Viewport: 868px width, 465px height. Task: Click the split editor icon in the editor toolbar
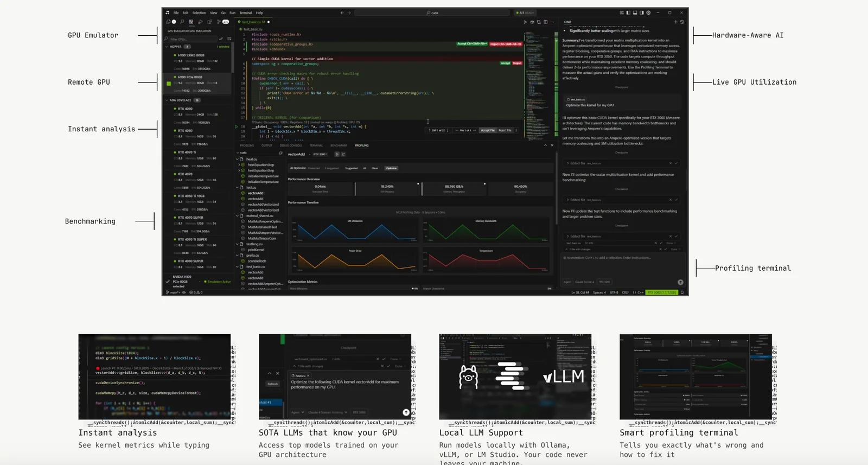pos(545,22)
